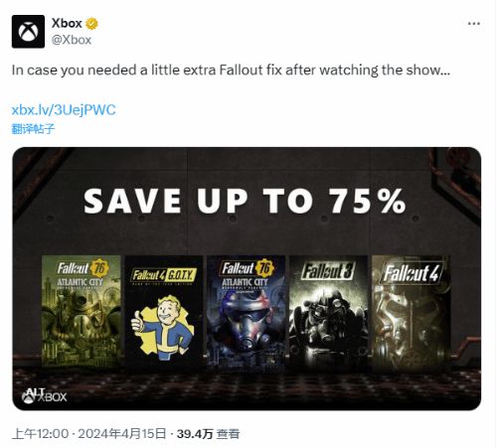The width and height of the screenshot is (497, 448).
Task: Click the Vault Boy thumbs-up figure
Action: 163,328
